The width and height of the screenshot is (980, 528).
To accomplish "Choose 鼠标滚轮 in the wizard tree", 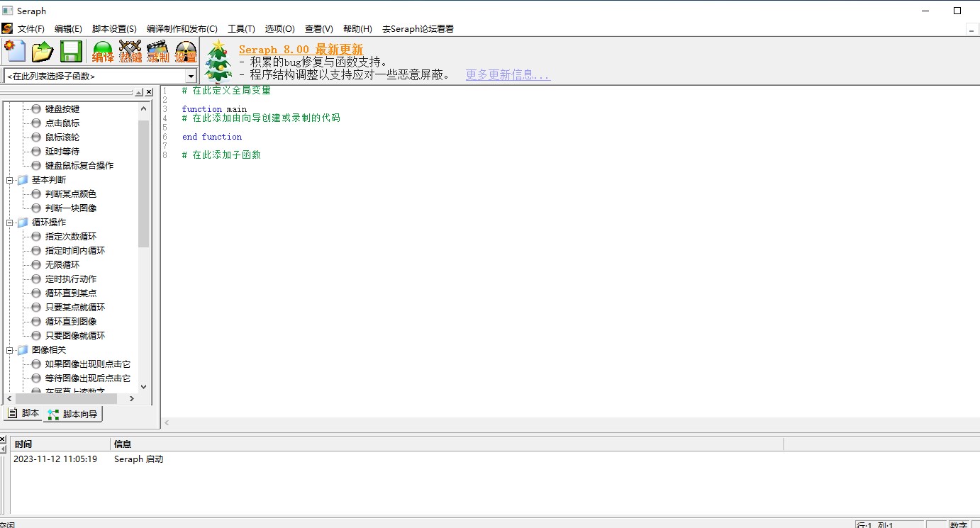I will (x=62, y=137).
